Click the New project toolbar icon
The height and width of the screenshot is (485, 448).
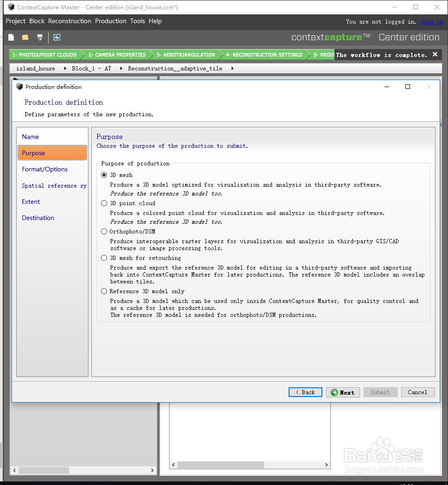[x=11, y=38]
